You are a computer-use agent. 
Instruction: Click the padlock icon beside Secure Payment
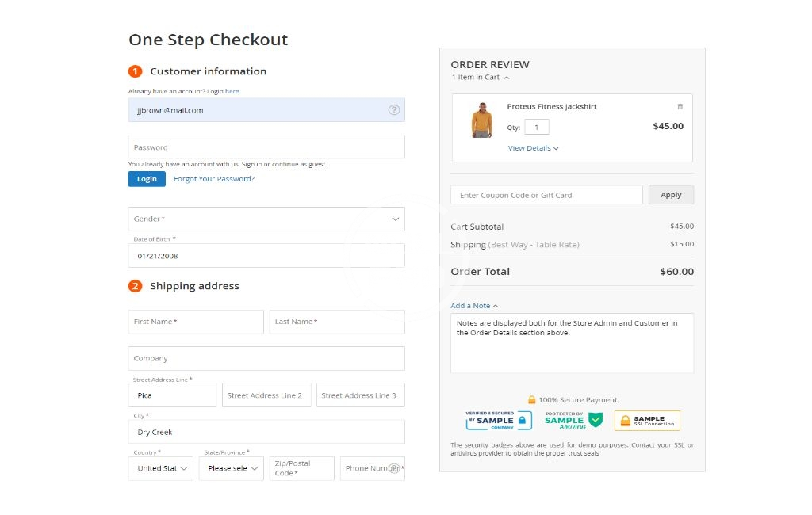pyautogui.click(x=532, y=400)
